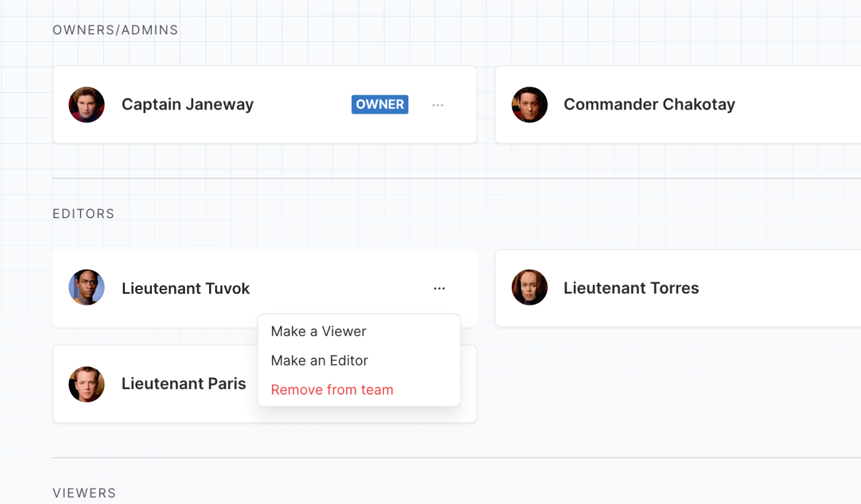Image resolution: width=861 pixels, height=504 pixels.
Task: Select the Commander Chakotay name text
Action: (x=649, y=104)
